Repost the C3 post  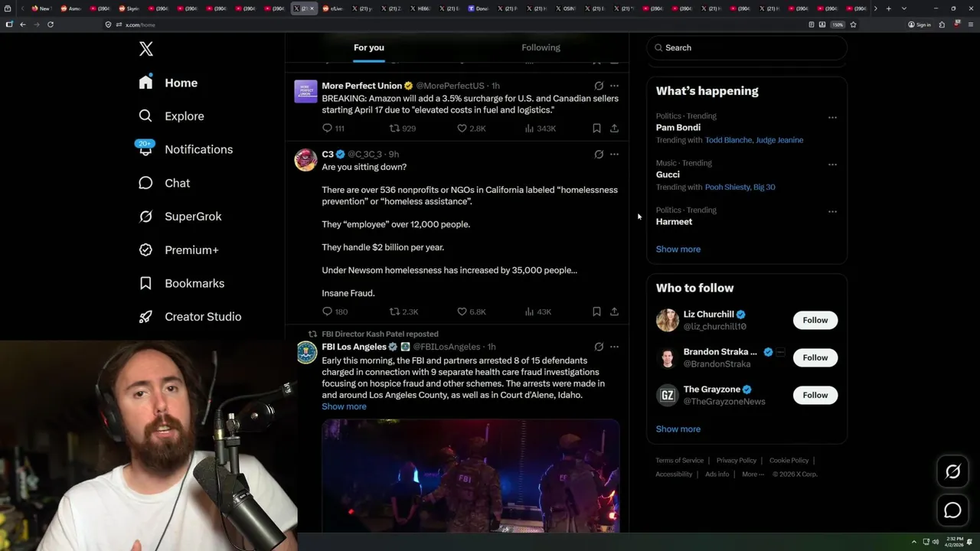point(403,311)
